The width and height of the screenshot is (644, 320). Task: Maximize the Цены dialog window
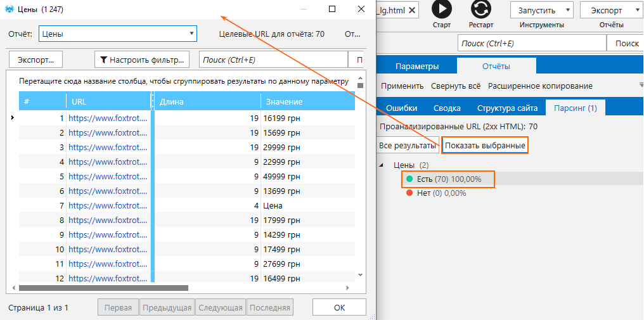[332, 10]
